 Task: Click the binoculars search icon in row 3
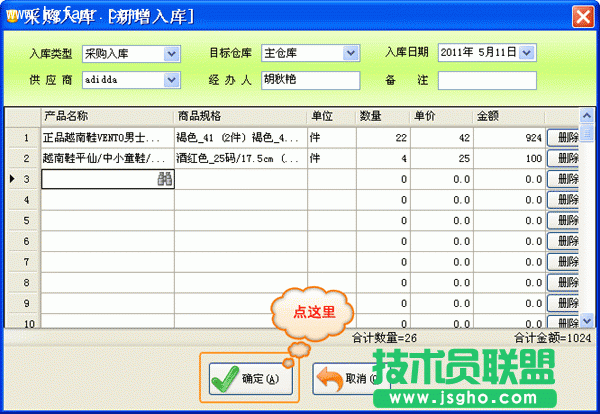click(x=165, y=179)
